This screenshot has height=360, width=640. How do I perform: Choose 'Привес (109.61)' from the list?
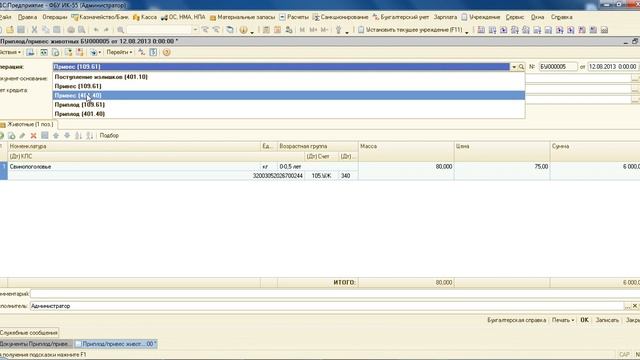point(289,86)
